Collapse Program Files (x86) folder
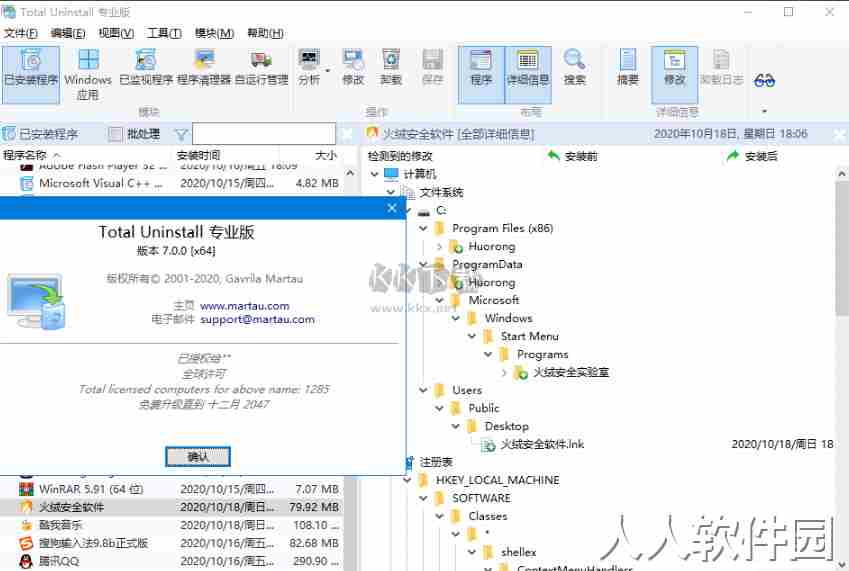 [x=423, y=228]
